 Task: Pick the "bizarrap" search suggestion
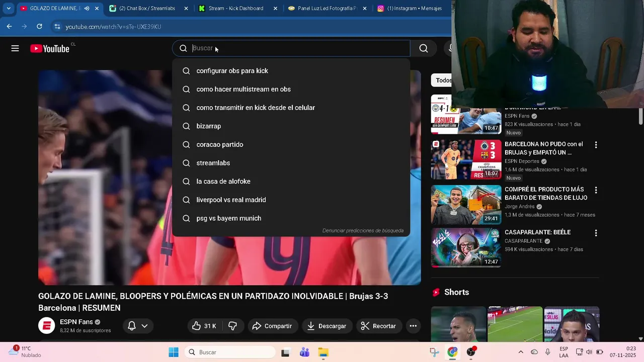[291, 126]
